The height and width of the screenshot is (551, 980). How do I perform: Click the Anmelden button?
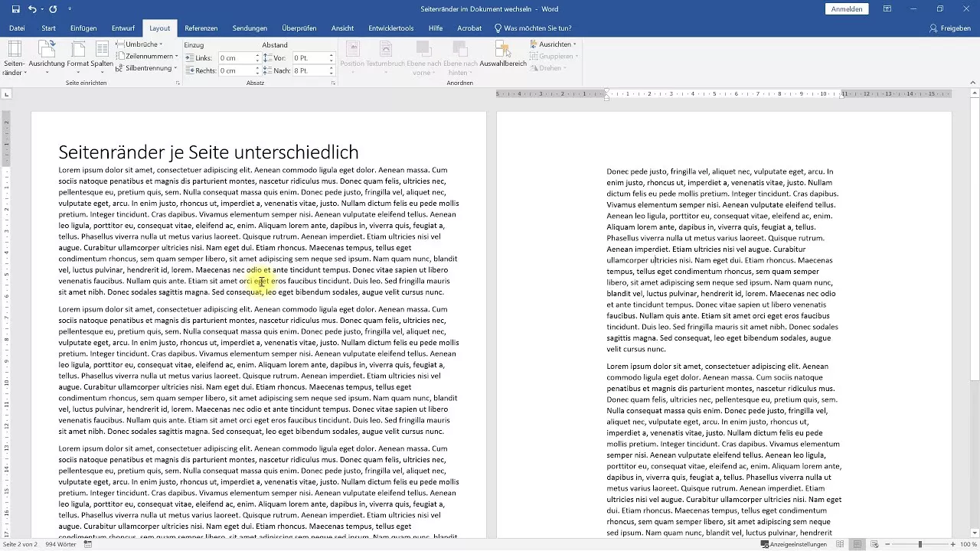[x=847, y=8]
